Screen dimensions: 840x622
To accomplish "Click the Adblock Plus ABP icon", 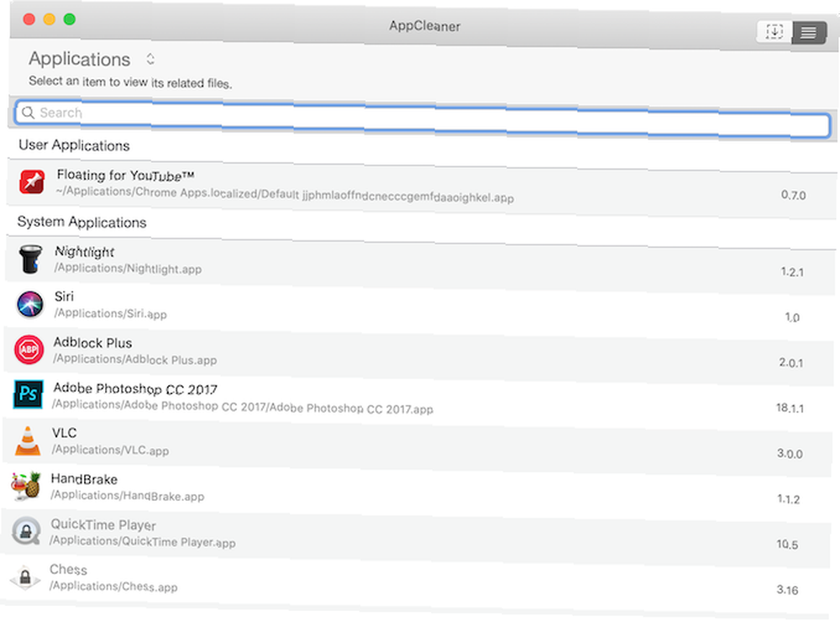I will click(29, 351).
